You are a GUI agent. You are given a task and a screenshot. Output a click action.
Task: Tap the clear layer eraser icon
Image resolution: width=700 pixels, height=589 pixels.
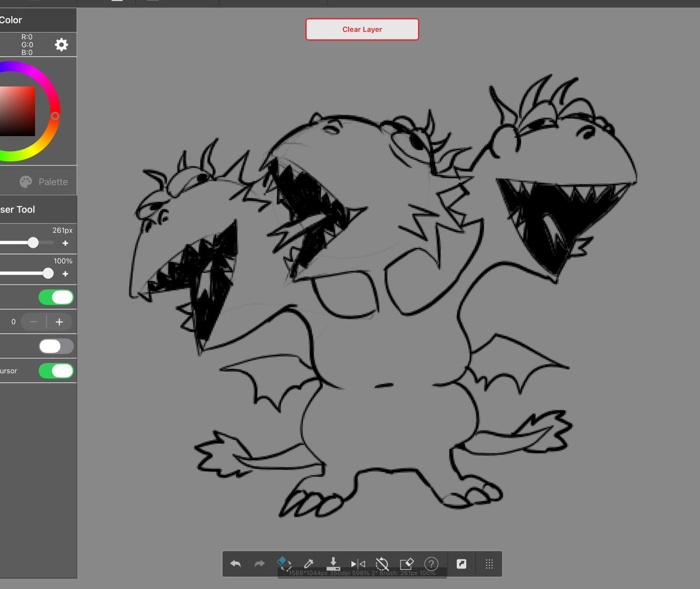pos(407,564)
